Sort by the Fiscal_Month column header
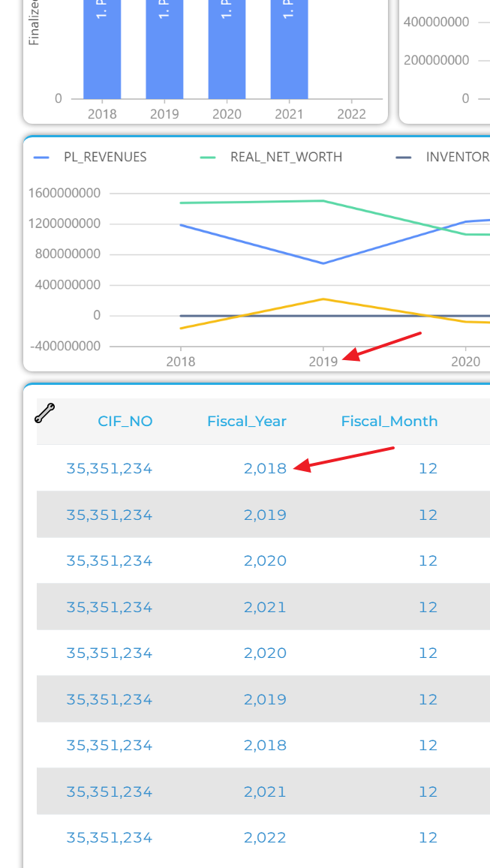This screenshot has width=490, height=868. 389,422
